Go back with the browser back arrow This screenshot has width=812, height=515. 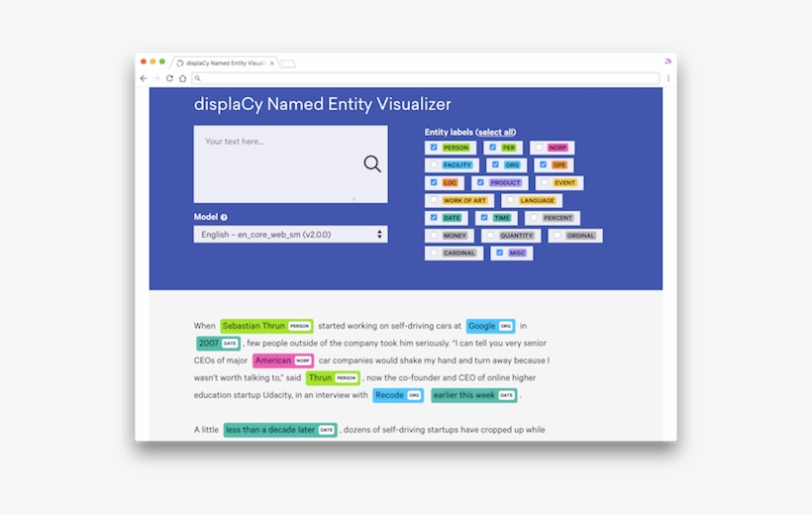coord(144,78)
